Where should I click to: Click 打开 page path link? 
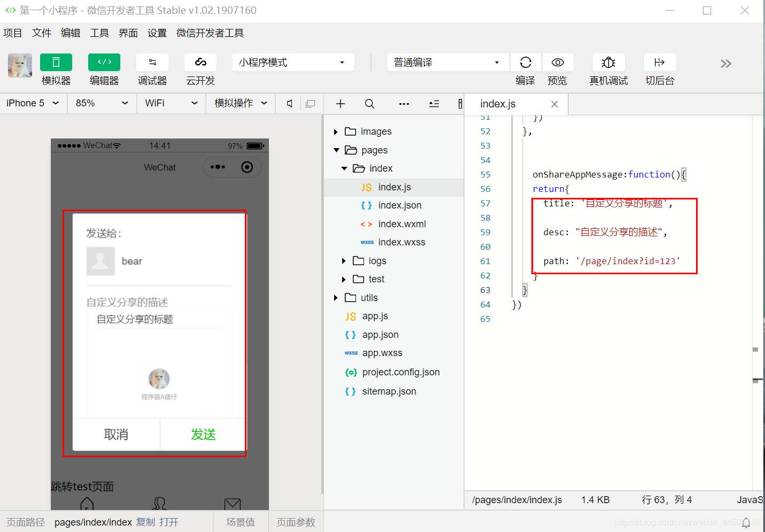[x=169, y=522]
